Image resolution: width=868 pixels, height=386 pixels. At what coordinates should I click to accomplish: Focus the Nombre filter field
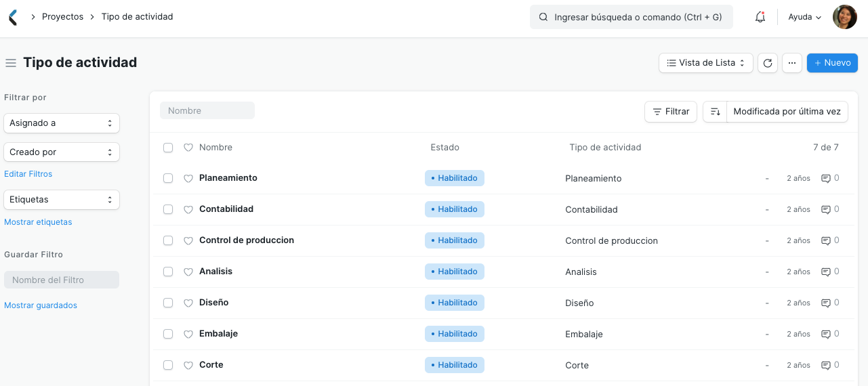coord(207,110)
